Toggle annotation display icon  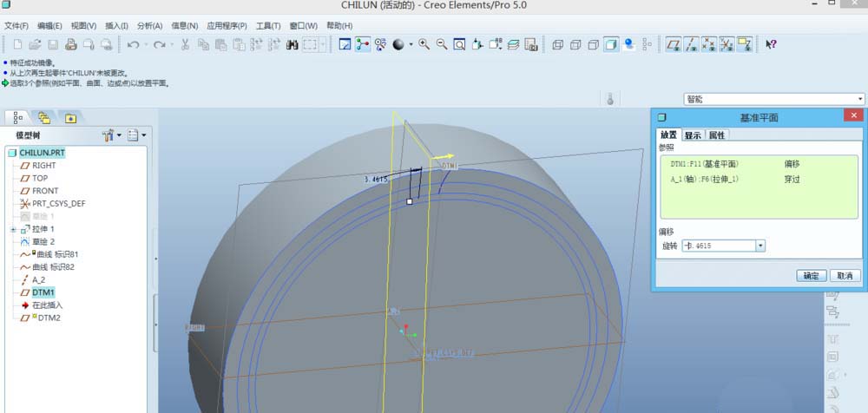745,44
